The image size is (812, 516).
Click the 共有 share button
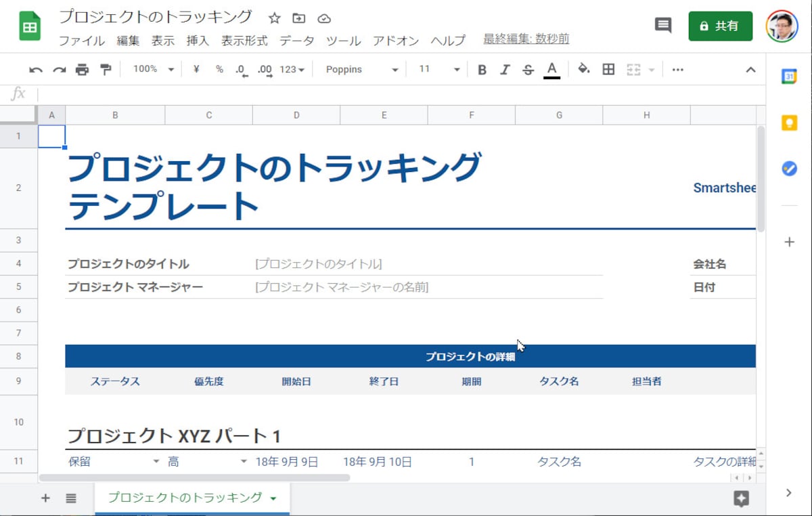tap(720, 26)
